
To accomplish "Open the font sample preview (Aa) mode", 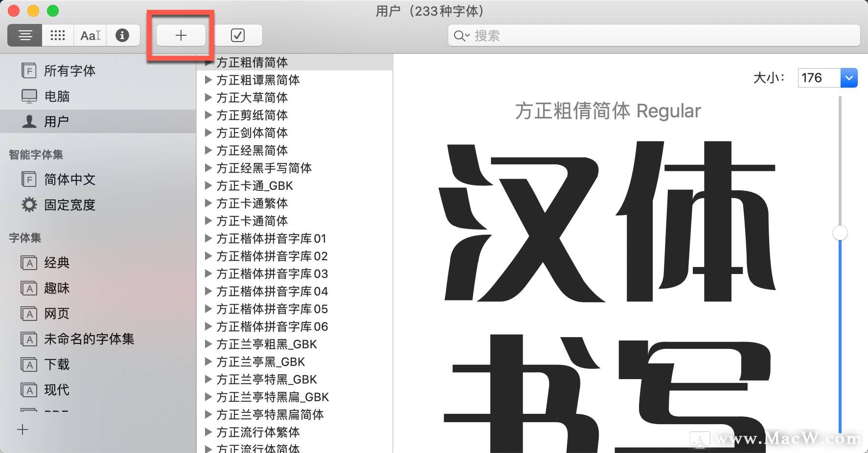I will [90, 35].
